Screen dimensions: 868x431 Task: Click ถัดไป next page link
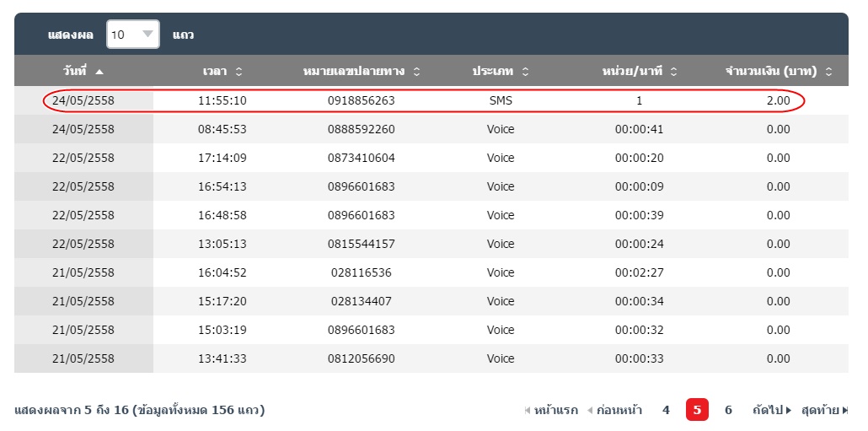pyautogui.click(x=771, y=410)
